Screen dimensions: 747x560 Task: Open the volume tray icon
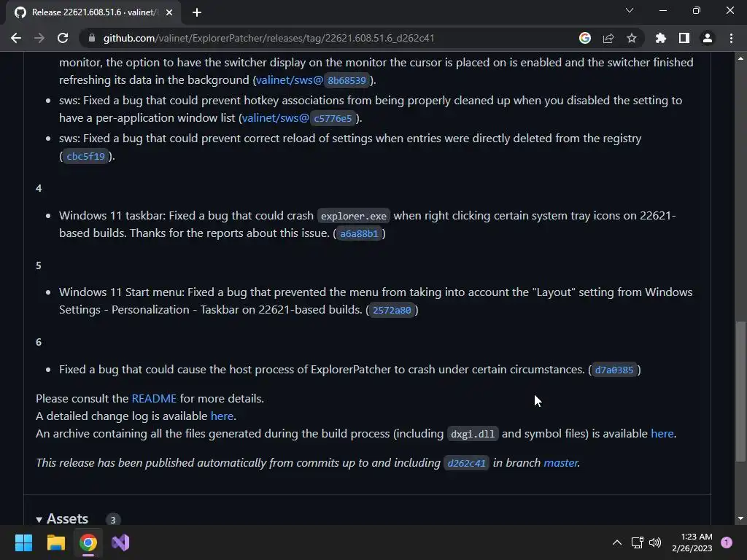coord(655,542)
